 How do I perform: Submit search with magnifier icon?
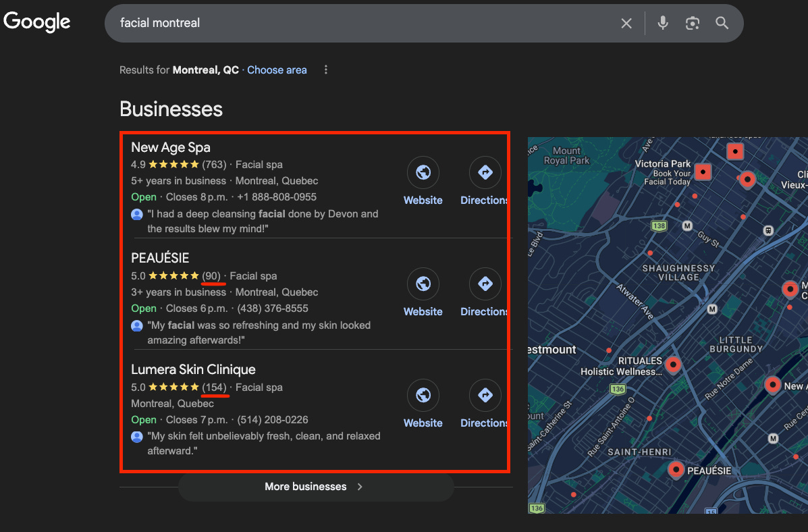[x=722, y=23]
